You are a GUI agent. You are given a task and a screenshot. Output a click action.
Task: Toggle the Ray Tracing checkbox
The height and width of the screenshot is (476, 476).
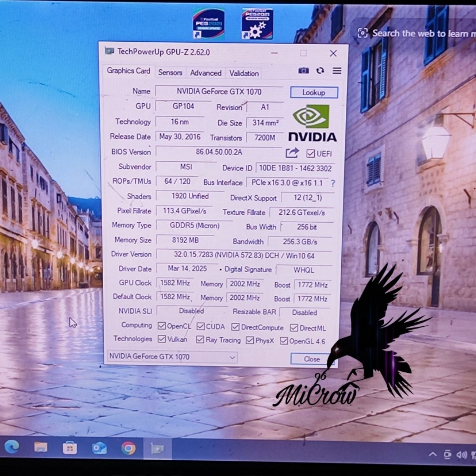[x=200, y=340]
